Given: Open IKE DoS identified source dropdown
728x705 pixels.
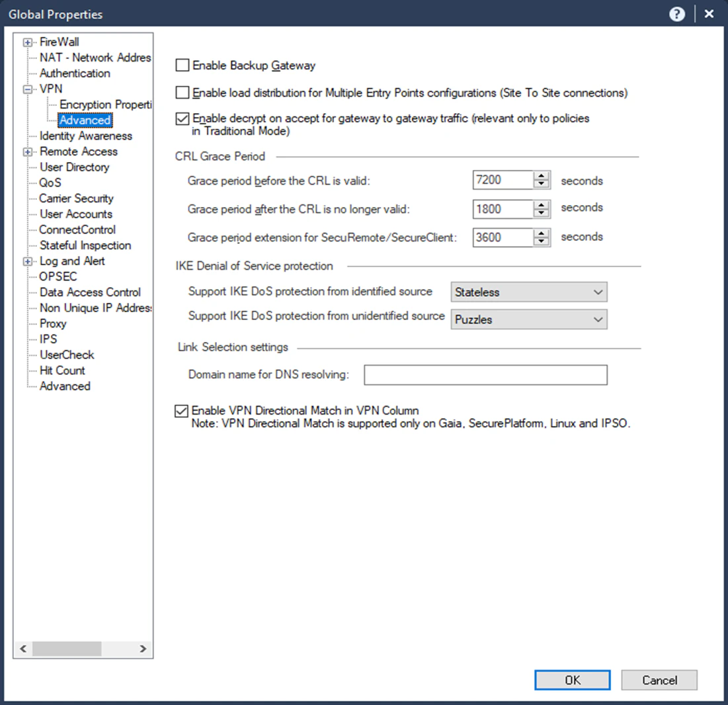Looking at the screenshot, I should [x=529, y=292].
